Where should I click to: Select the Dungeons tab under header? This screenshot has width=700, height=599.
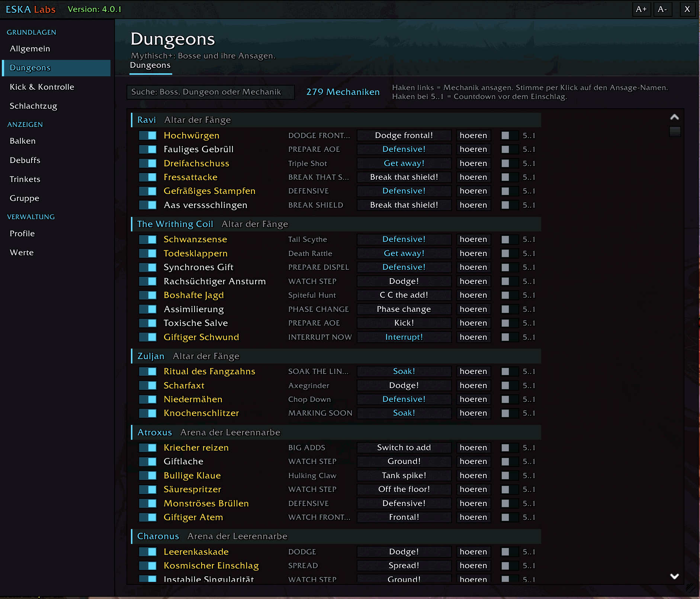click(x=150, y=65)
